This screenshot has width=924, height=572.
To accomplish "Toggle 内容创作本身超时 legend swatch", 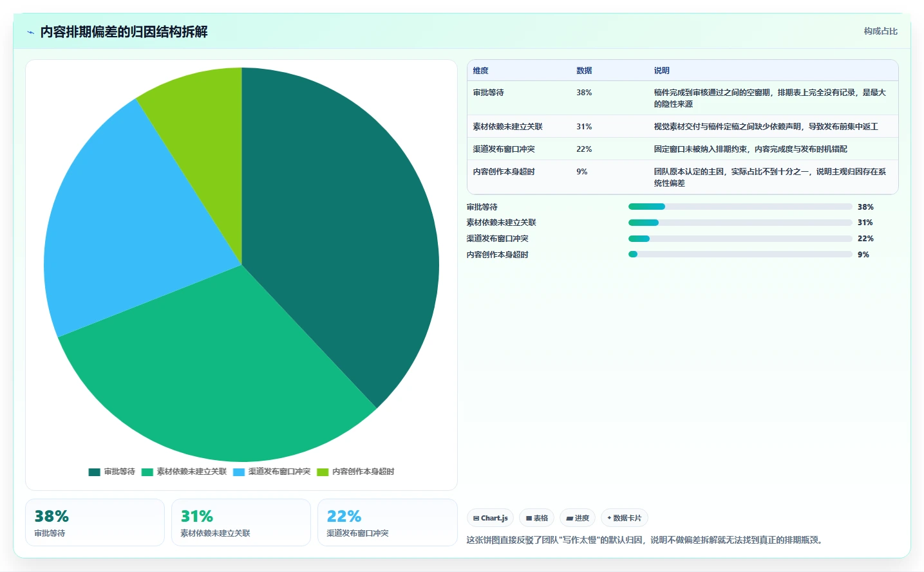I will [323, 472].
